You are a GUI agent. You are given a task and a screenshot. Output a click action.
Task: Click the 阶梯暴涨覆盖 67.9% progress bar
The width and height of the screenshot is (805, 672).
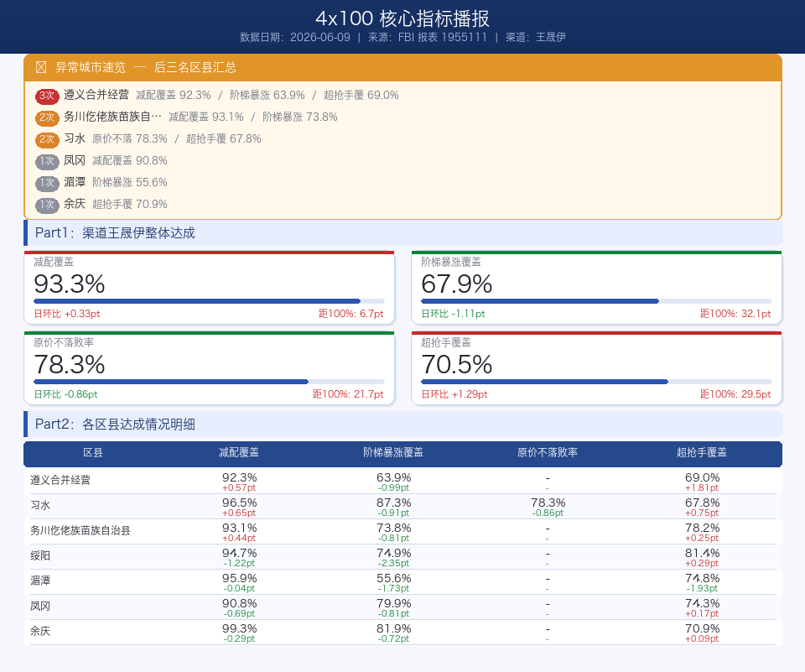point(596,301)
